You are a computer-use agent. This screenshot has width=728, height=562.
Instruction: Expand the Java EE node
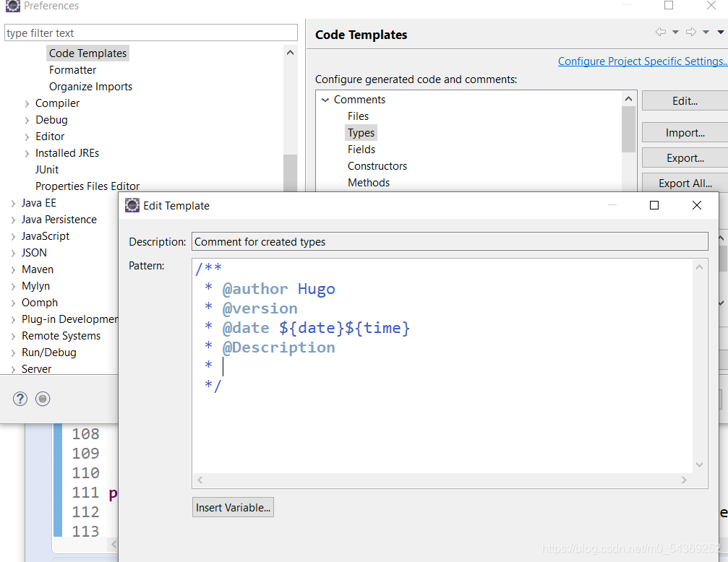13,204
